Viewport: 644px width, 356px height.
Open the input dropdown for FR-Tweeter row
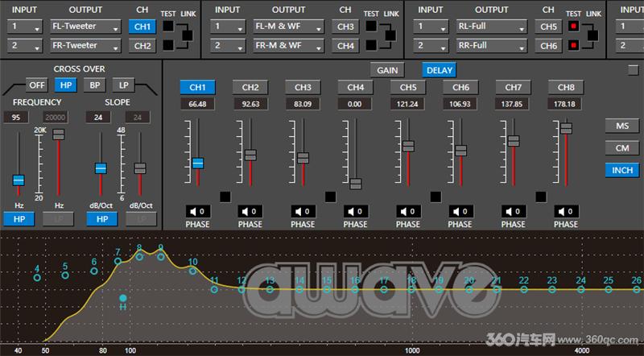click(25, 46)
